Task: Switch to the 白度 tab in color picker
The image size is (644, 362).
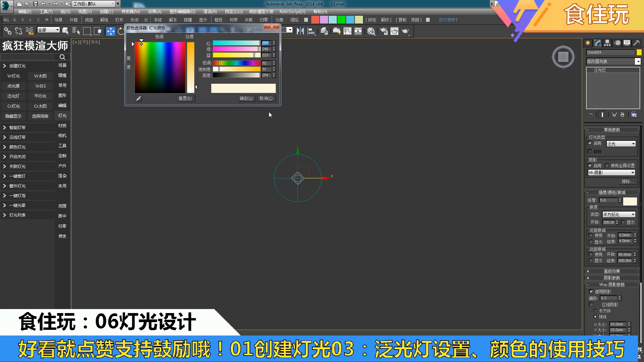Action: pyautogui.click(x=189, y=37)
